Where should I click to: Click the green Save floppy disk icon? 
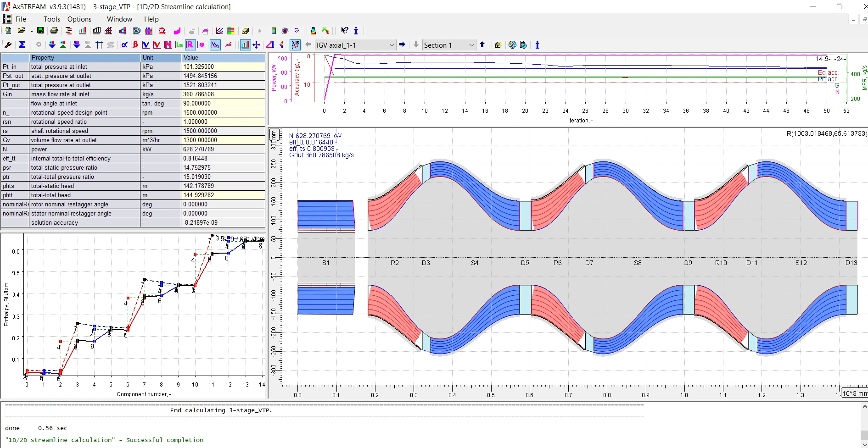[40, 31]
